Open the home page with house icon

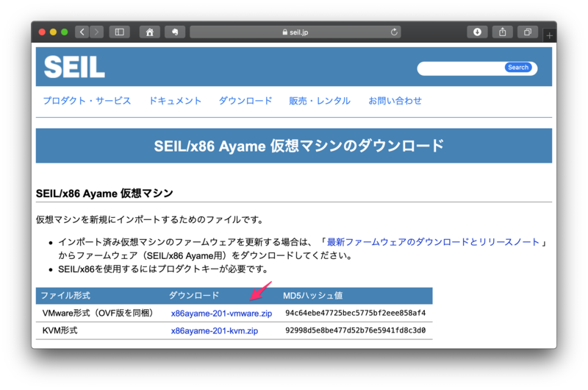click(x=150, y=32)
